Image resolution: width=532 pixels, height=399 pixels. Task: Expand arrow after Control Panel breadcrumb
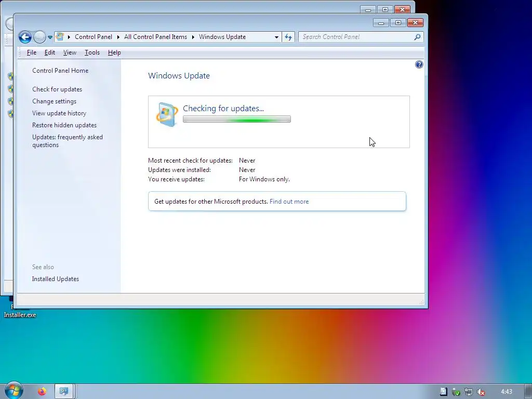coord(118,37)
